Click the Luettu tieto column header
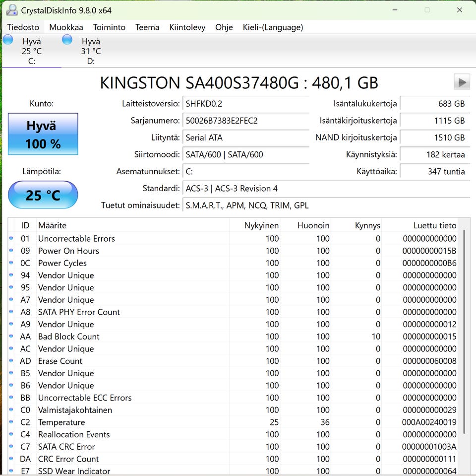This screenshot has width=476, height=476. click(434, 225)
